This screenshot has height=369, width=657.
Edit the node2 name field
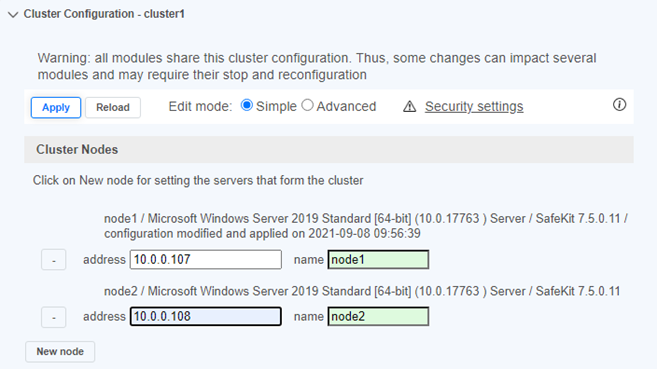pos(378,316)
